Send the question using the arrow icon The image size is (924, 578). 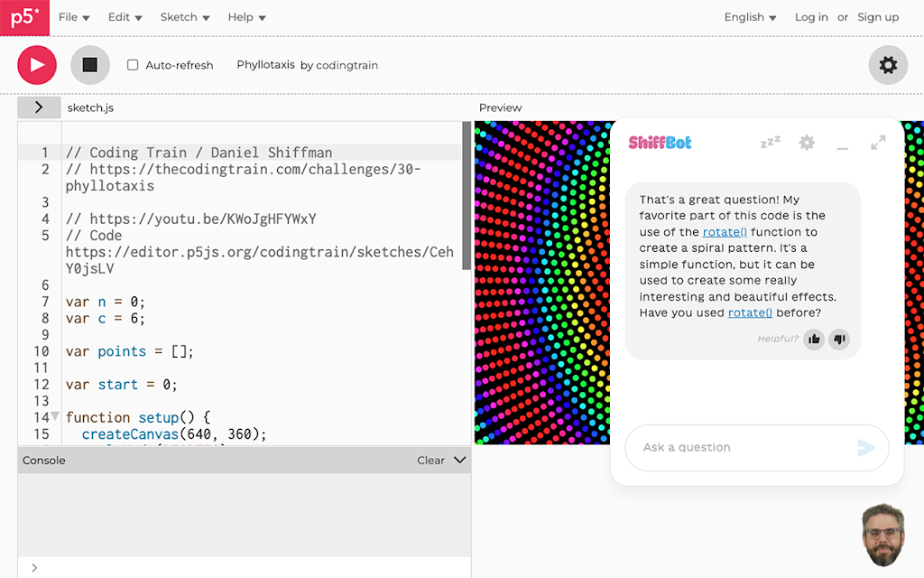coord(865,448)
